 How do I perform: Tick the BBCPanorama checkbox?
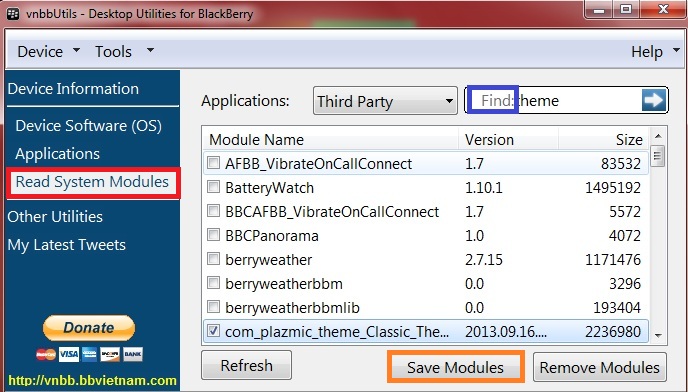(213, 235)
